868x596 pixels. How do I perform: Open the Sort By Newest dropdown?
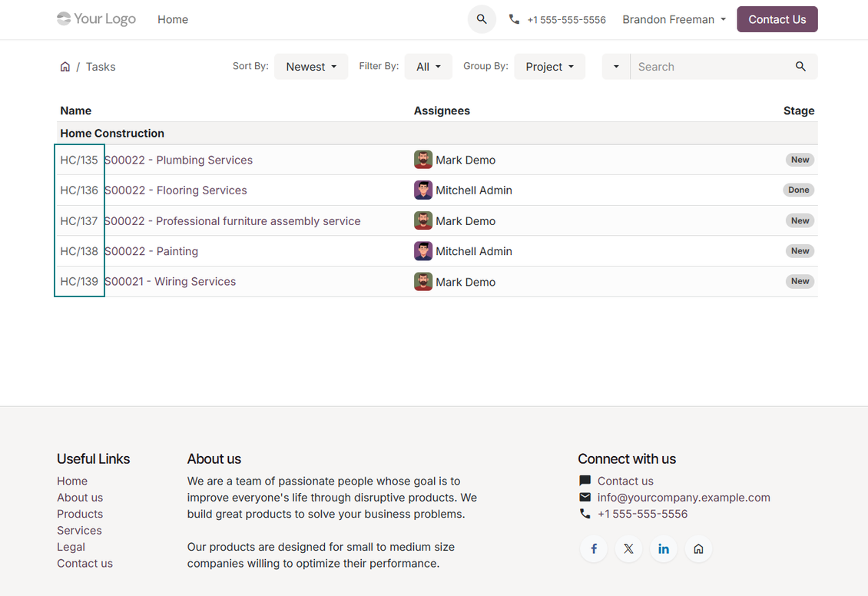(x=311, y=66)
